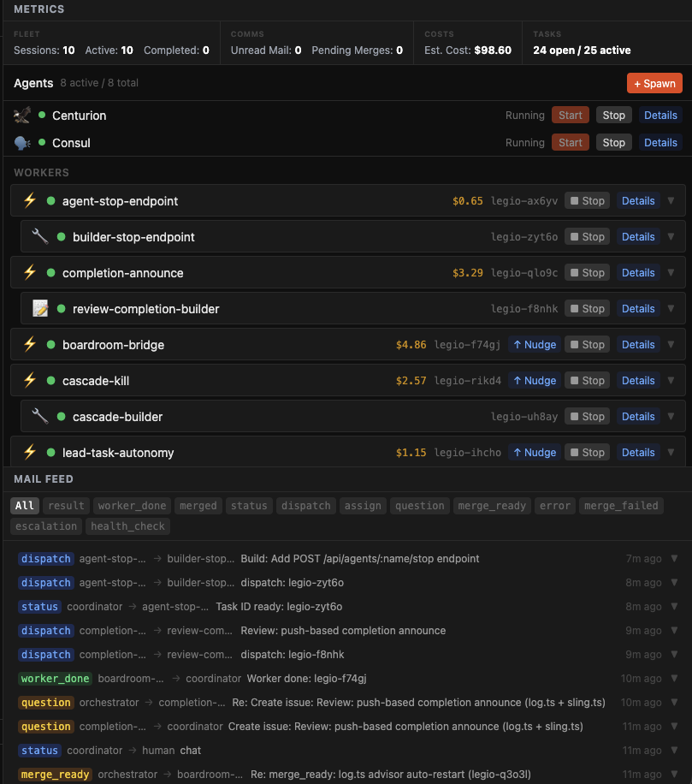Expand the agent-stop-endpoint row arrow
This screenshot has width=692, height=784.
[x=671, y=200]
